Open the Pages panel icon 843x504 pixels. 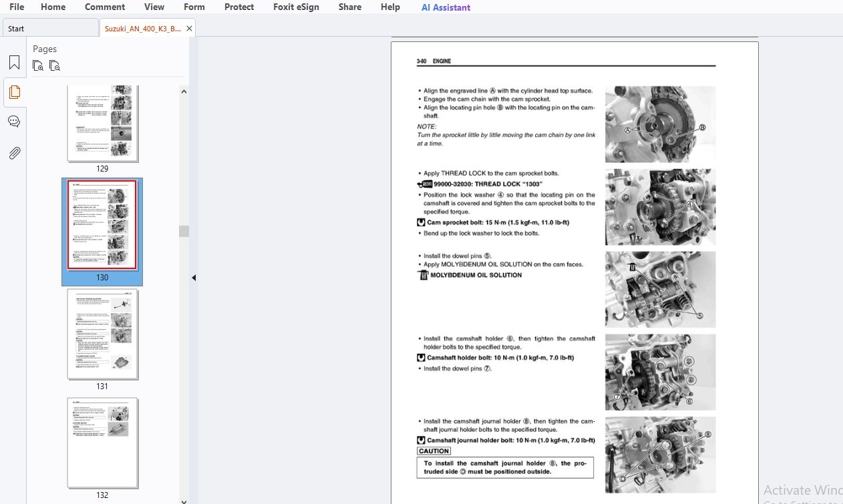(14, 92)
